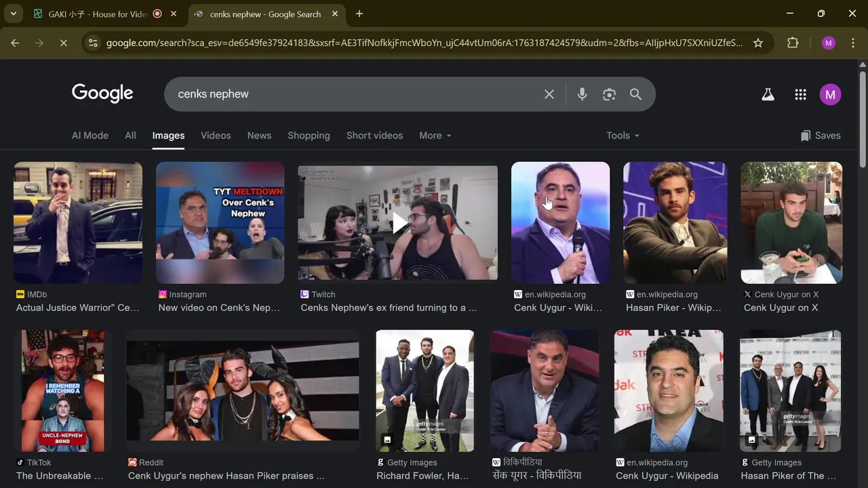Open the Reddit Hasan Piker praises image

coord(243,390)
